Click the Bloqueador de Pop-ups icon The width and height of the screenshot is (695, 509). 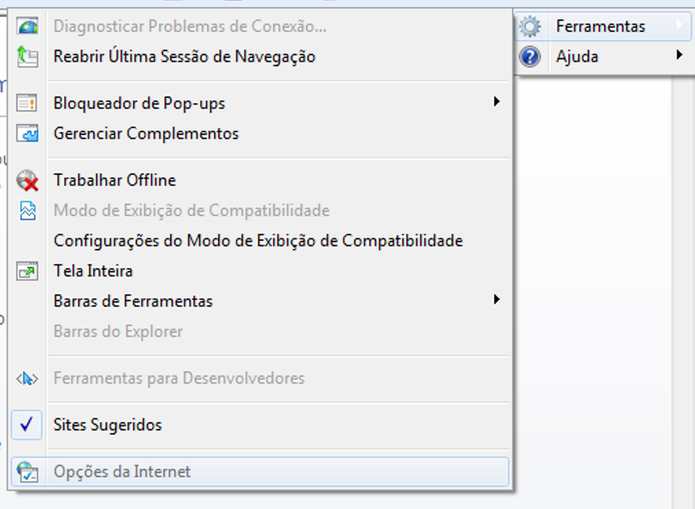click(x=27, y=103)
